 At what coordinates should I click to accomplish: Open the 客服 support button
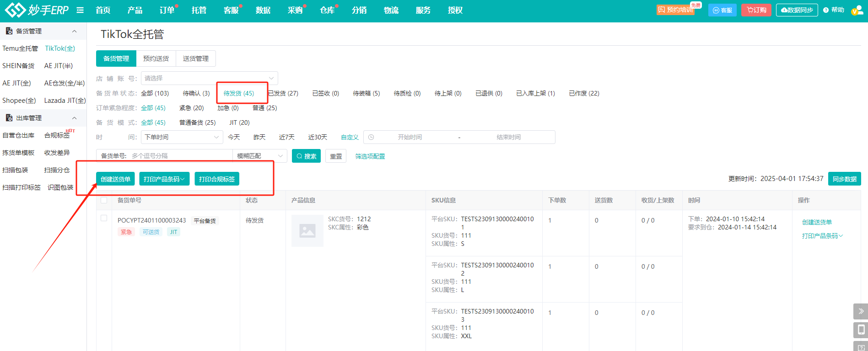(722, 10)
